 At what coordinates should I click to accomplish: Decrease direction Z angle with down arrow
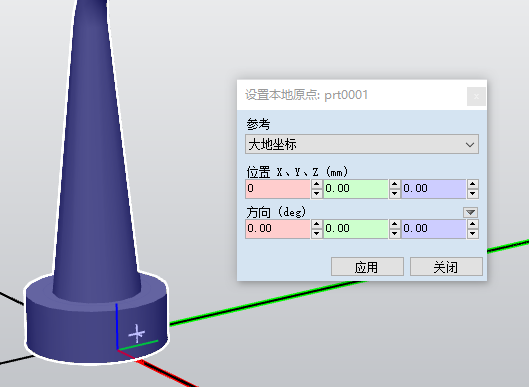coord(473,234)
